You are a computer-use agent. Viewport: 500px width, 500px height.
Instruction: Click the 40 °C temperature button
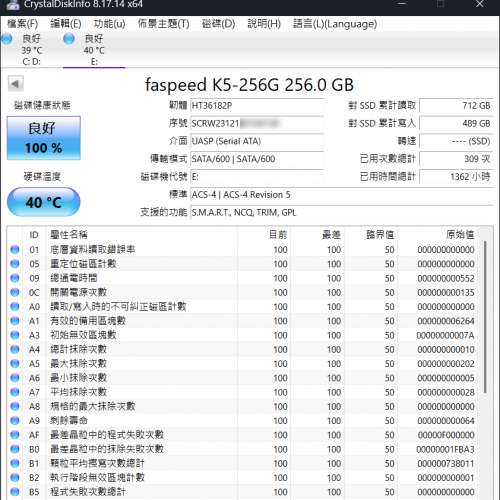44,202
